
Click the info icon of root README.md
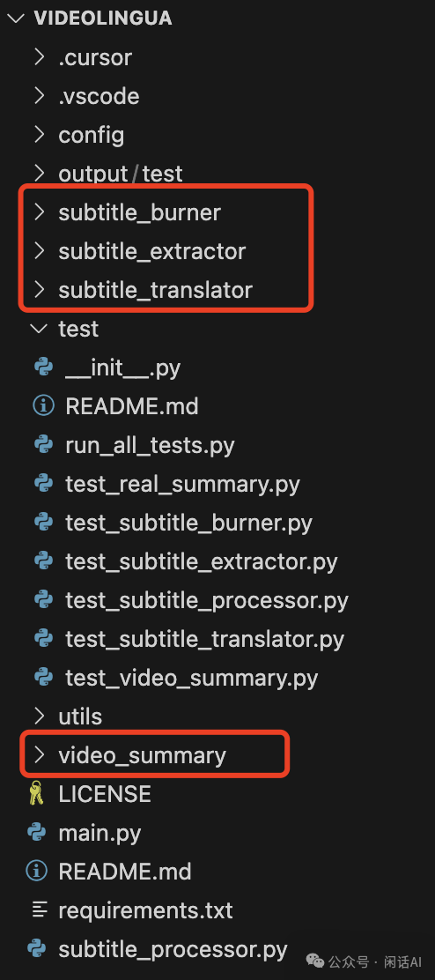click(37, 872)
